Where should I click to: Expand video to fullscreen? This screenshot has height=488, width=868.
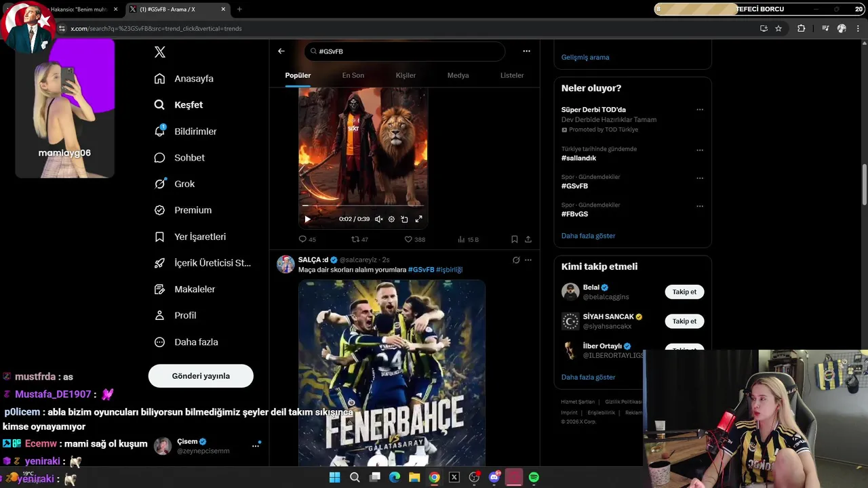(418, 219)
